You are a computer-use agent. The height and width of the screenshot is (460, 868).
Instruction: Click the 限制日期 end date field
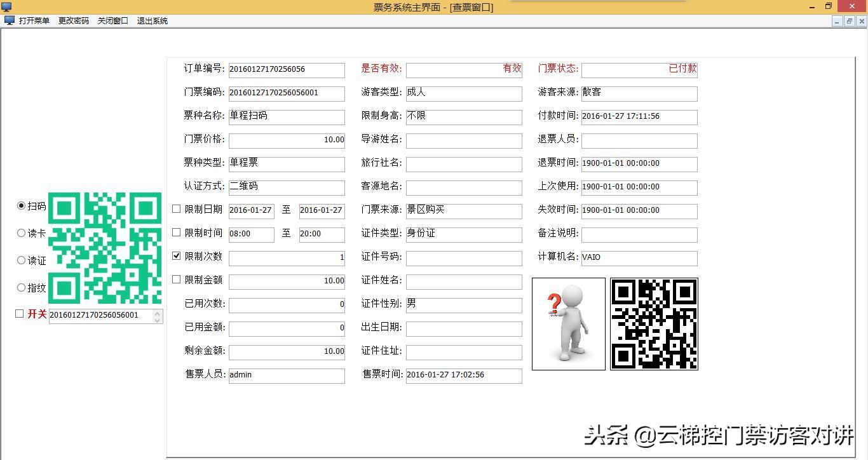tap(322, 211)
